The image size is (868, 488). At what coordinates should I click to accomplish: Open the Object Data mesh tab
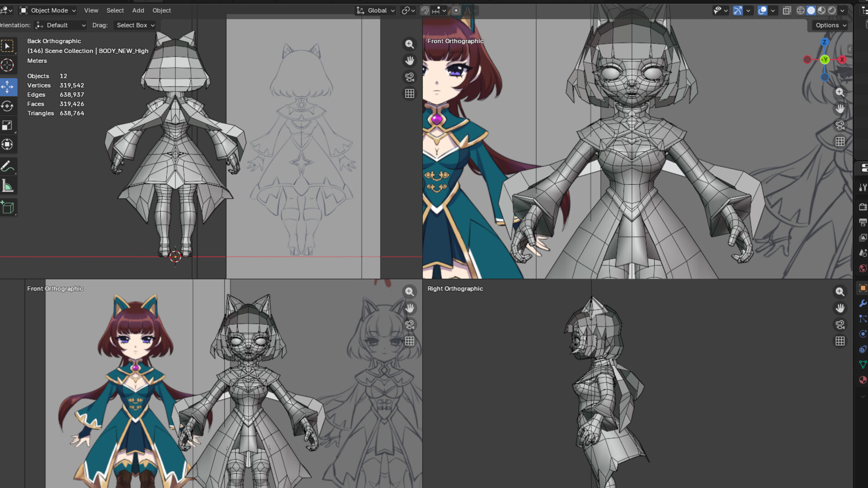point(863,365)
